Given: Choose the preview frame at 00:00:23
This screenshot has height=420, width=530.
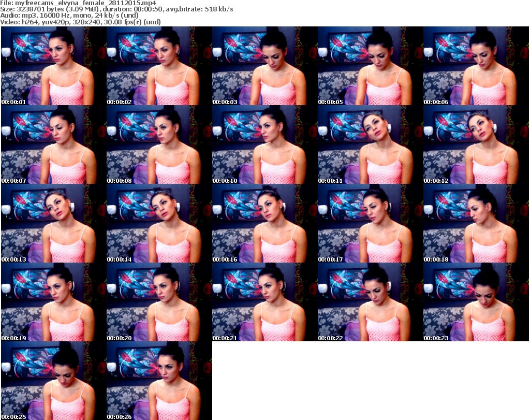Looking at the screenshot, I should (476, 302).
